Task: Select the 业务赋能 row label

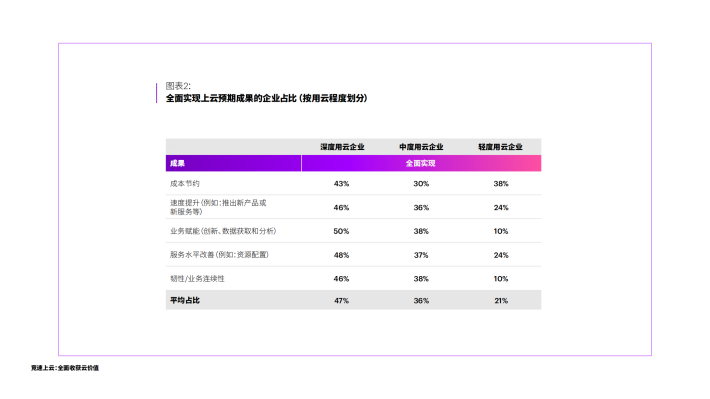Action: [x=223, y=231]
